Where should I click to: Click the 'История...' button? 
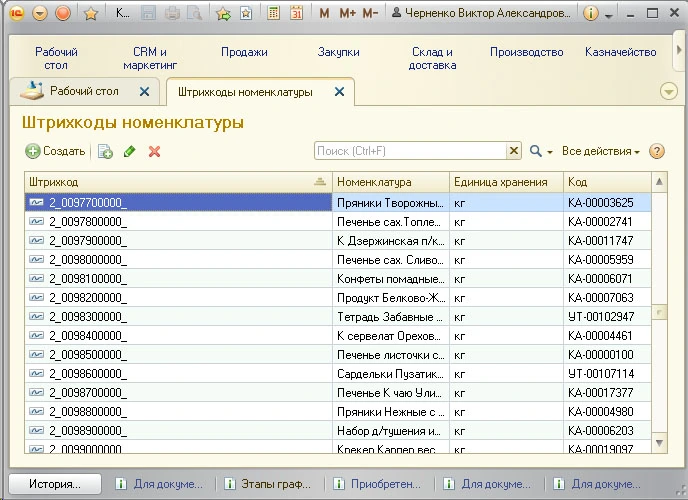point(55,484)
